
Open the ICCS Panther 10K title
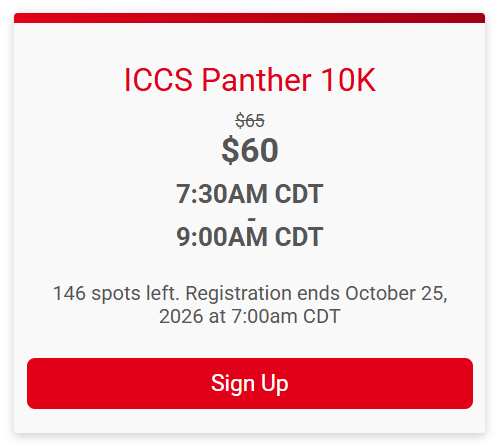[x=250, y=79]
